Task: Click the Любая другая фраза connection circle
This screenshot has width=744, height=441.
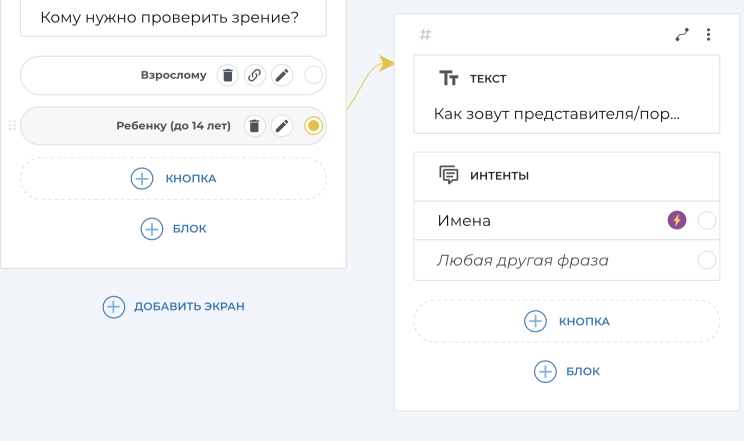Action: (707, 260)
